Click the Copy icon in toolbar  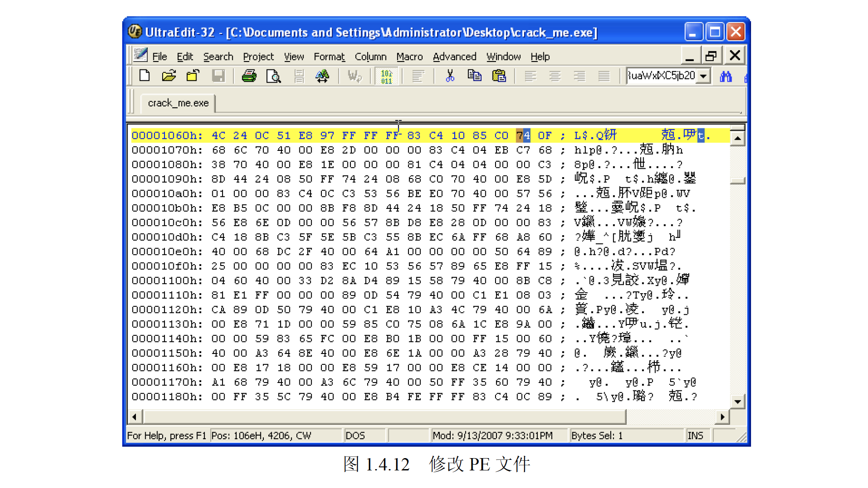coord(474,76)
